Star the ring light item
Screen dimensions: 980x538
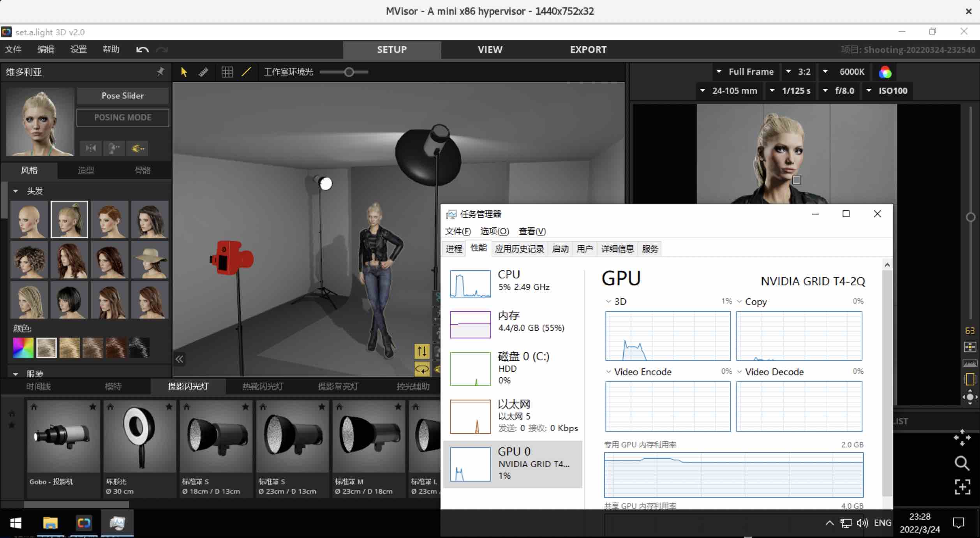169,407
